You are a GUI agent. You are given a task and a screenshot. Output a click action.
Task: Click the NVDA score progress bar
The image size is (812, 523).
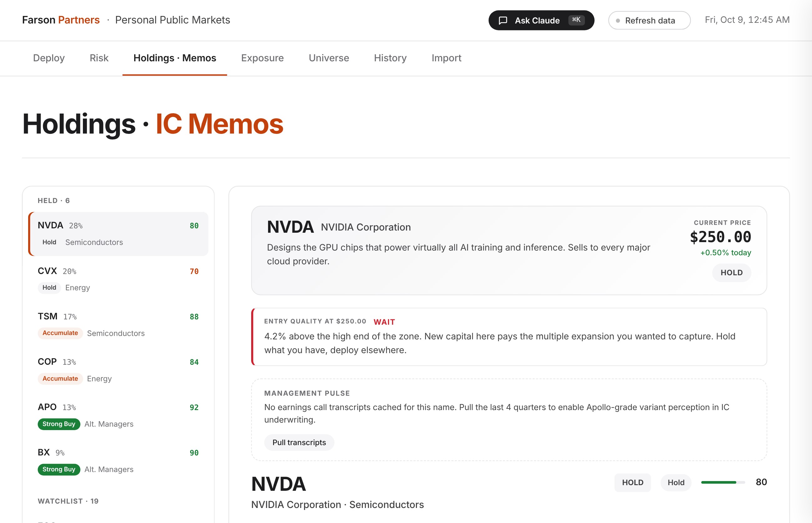[x=723, y=482]
